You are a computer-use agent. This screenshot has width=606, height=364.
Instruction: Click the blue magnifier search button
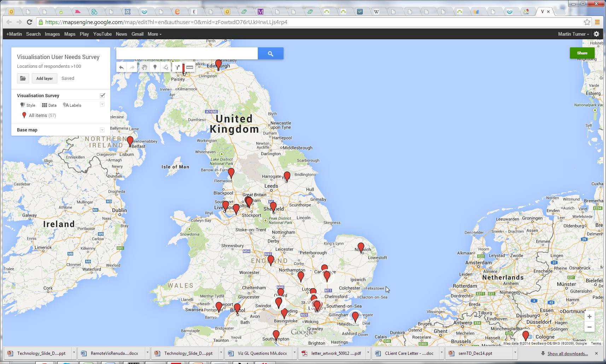click(270, 54)
